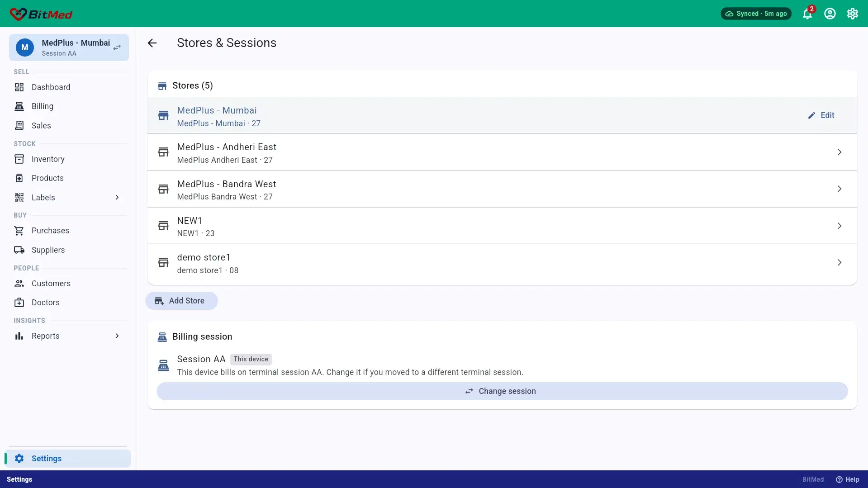Click the Reports bar chart icon

click(x=19, y=336)
